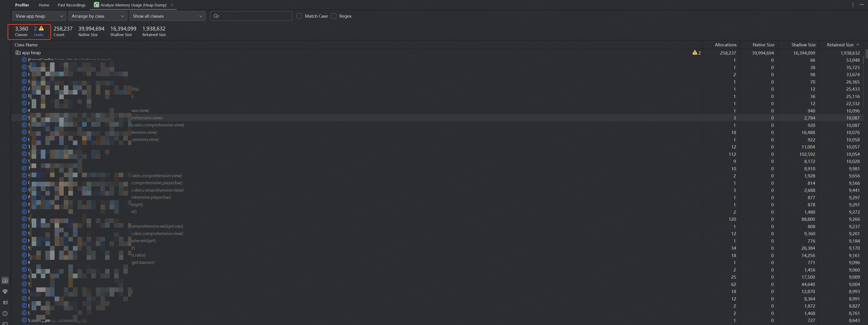Sort by the Native Size column header
Image resolution: width=868 pixels, height=325 pixels.
[x=763, y=45]
